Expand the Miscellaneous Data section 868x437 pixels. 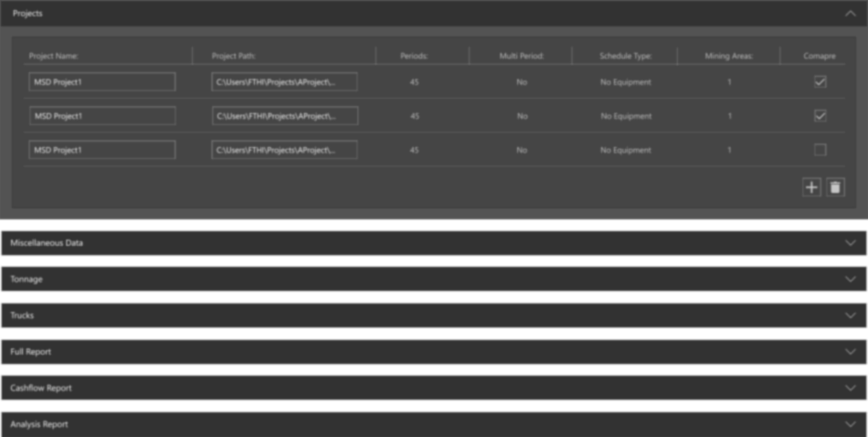[850, 243]
